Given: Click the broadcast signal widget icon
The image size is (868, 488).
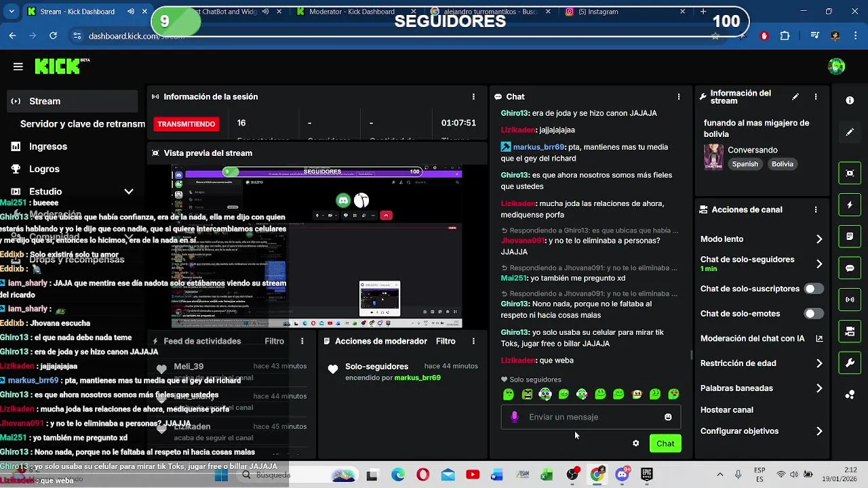Looking at the screenshot, I should (x=850, y=300).
